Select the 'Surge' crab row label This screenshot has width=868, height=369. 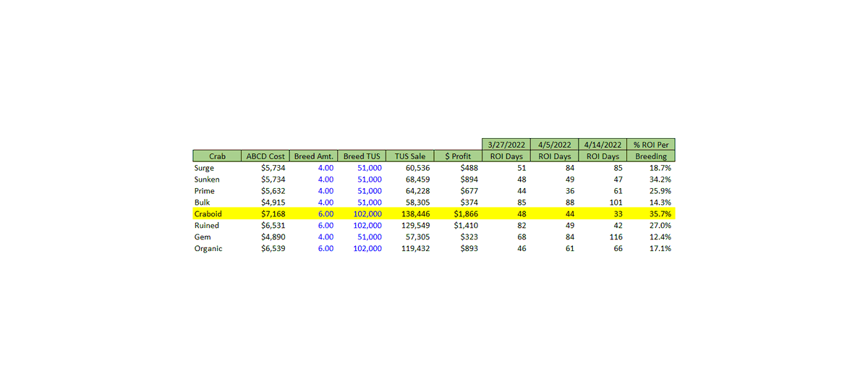(205, 168)
